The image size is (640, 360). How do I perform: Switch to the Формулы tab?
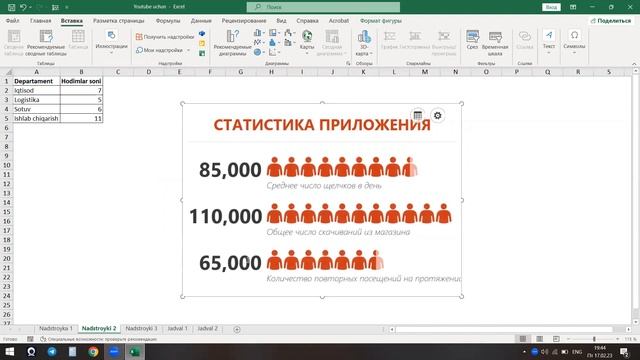pyautogui.click(x=168, y=20)
